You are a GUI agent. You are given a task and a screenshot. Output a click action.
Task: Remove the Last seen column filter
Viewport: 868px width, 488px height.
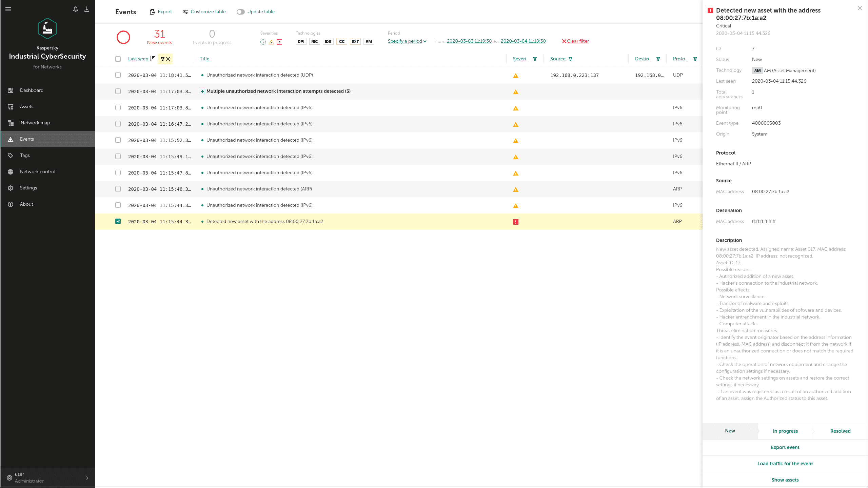[168, 59]
